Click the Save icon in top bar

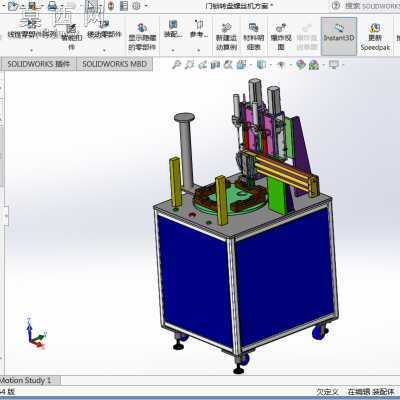(32, 6)
